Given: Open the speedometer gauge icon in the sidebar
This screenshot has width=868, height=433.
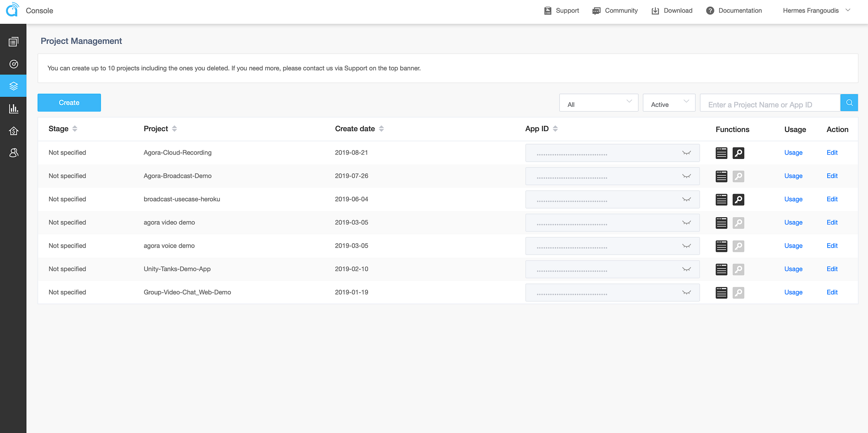Looking at the screenshot, I should click(x=13, y=64).
